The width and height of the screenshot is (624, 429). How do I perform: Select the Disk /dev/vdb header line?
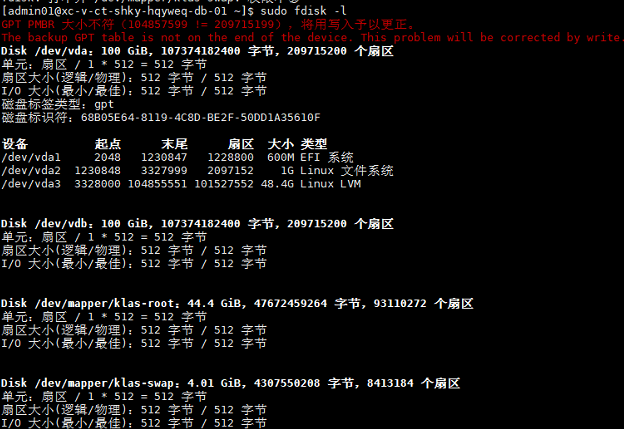pos(197,224)
